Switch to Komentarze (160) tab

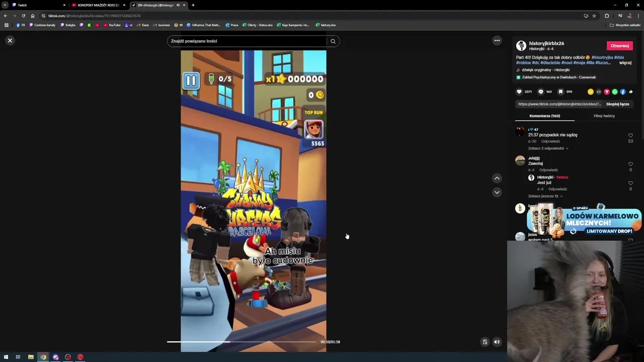click(x=544, y=116)
